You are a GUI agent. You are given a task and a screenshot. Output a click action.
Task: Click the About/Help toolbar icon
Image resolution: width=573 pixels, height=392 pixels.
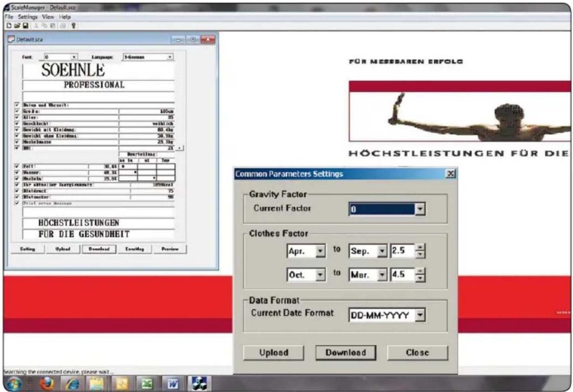tap(73, 25)
